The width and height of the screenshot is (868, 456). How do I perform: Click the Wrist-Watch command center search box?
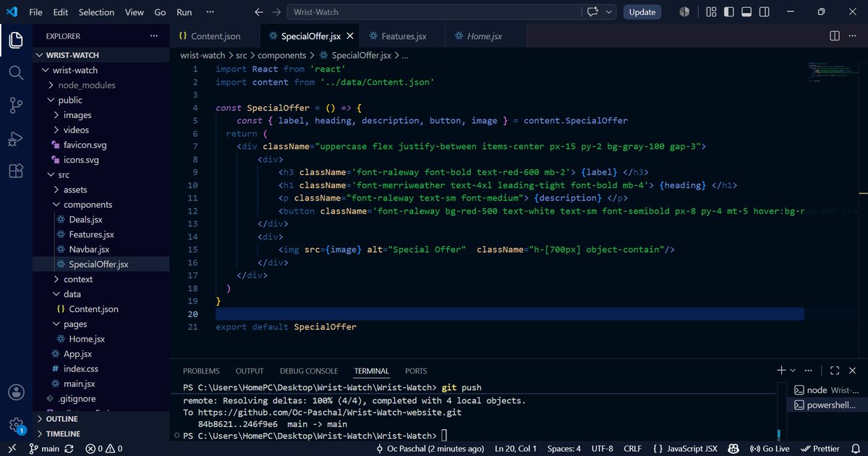tap(434, 12)
